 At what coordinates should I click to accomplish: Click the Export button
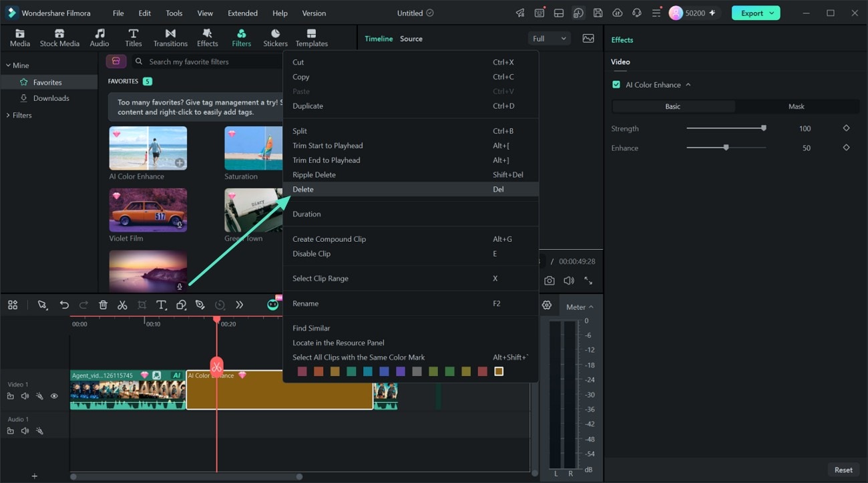tap(755, 13)
